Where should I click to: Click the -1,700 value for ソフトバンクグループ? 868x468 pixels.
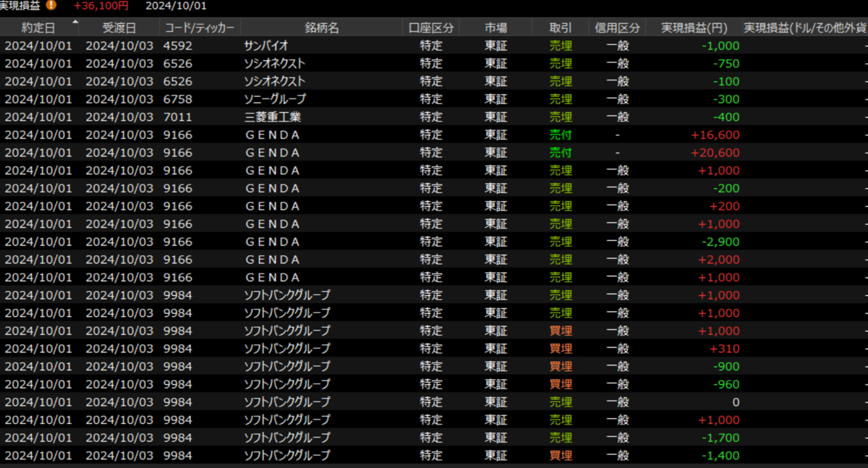719,438
